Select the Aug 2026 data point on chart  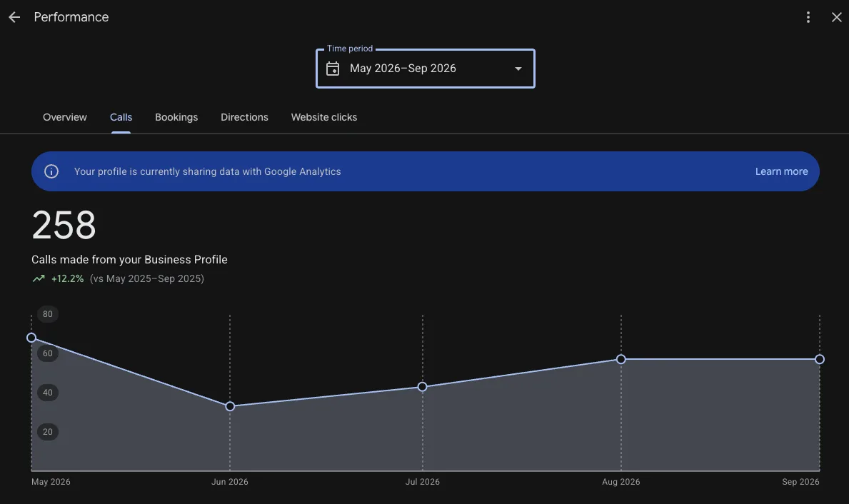[x=621, y=359]
